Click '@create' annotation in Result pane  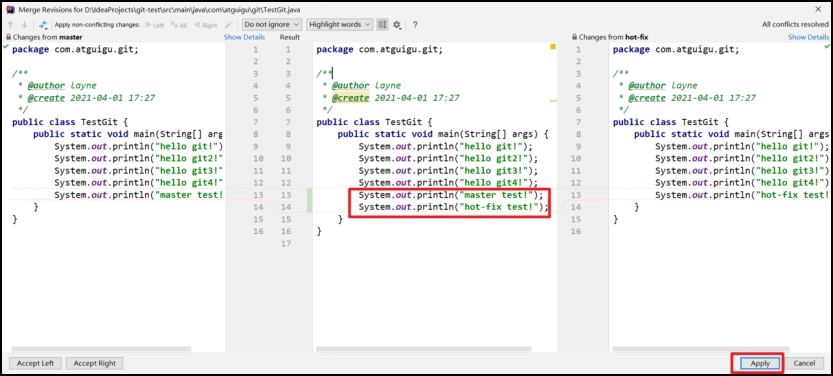350,98
